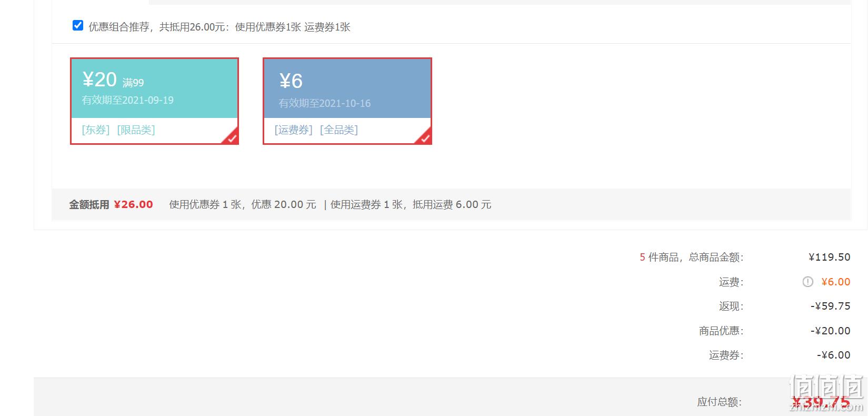
Task: Uncheck the 优惠组合推荐 checkbox
Action: [x=78, y=25]
